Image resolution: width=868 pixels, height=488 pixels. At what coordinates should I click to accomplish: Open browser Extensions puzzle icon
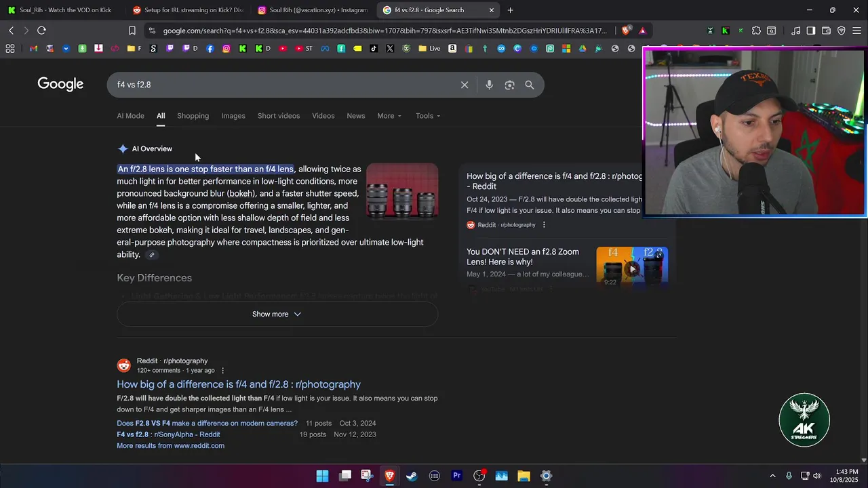[756, 30]
